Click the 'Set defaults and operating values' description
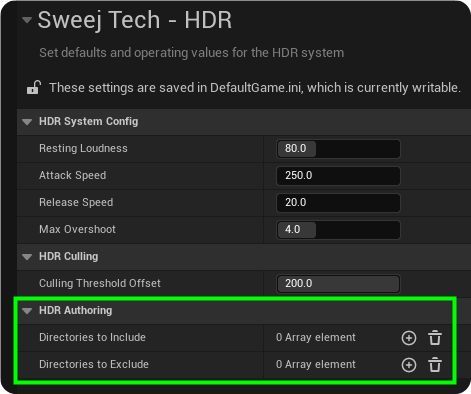This screenshot has width=471, height=394. click(192, 53)
